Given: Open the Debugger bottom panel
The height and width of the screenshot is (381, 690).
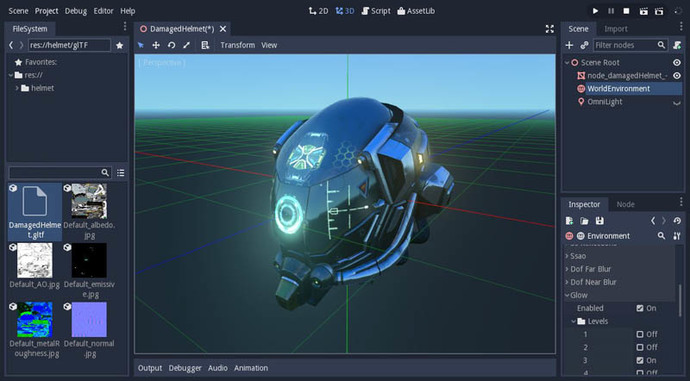Looking at the screenshot, I should [185, 368].
